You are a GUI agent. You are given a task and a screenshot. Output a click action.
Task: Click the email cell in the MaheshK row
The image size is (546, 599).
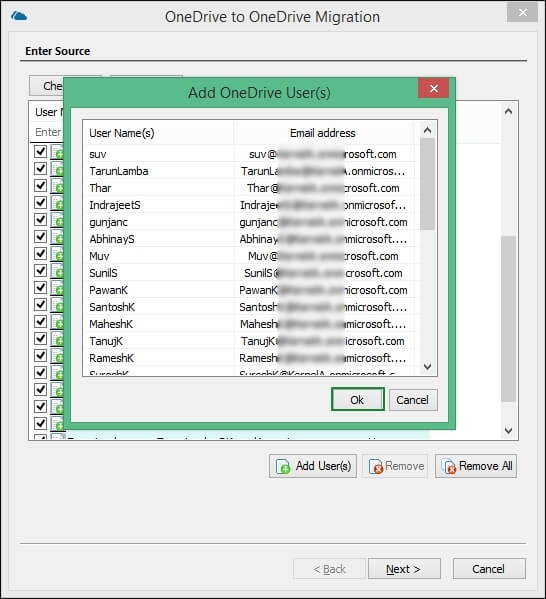(323, 324)
